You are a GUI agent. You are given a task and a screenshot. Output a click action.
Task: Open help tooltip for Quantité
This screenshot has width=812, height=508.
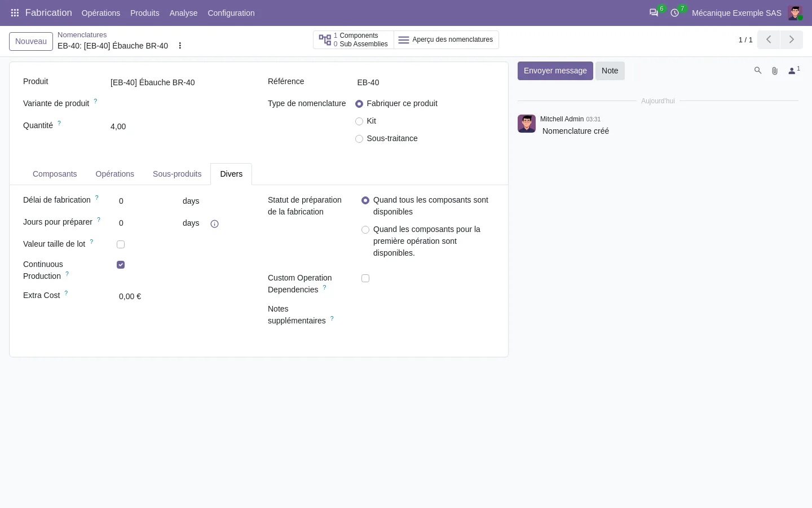pos(59,123)
